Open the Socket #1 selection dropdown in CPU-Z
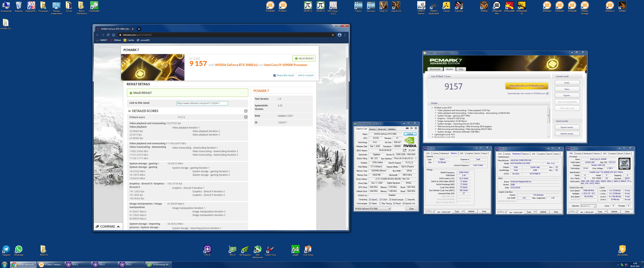Screen dimensions: 644x268 tap(588, 206)
